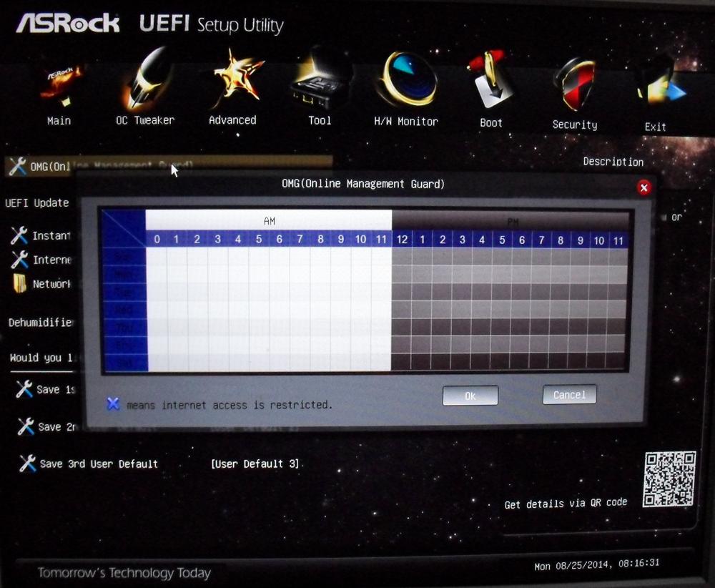The image size is (715, 588).
Task: Open the Main tab
Action: coord(60,97)
